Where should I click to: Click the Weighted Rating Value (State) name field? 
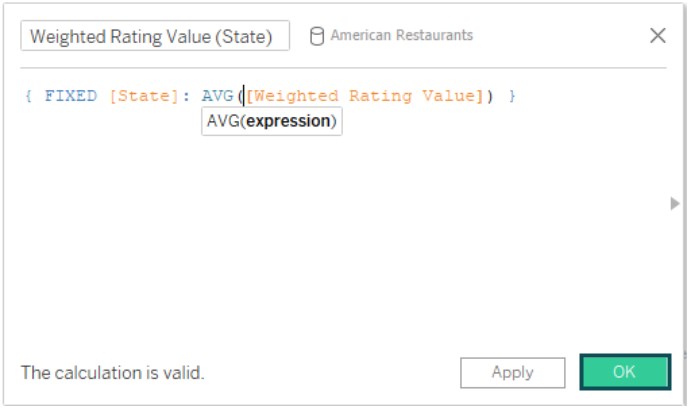tap(155, 36)
